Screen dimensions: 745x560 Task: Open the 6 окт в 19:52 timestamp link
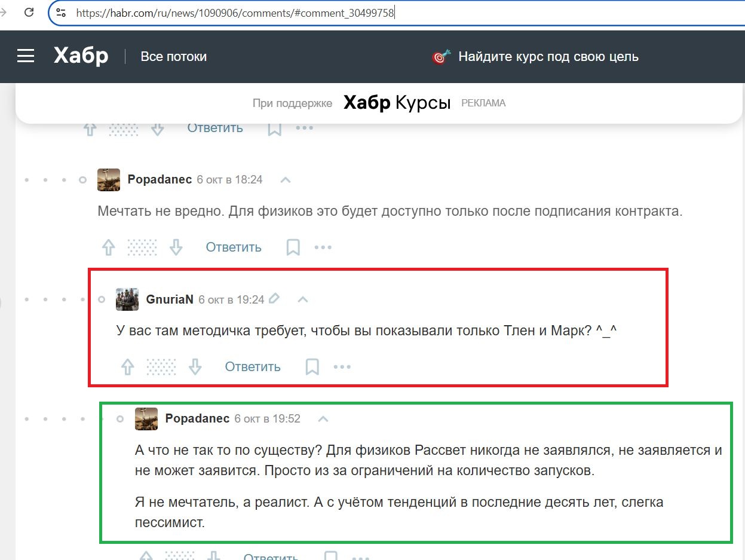(267, 418)
